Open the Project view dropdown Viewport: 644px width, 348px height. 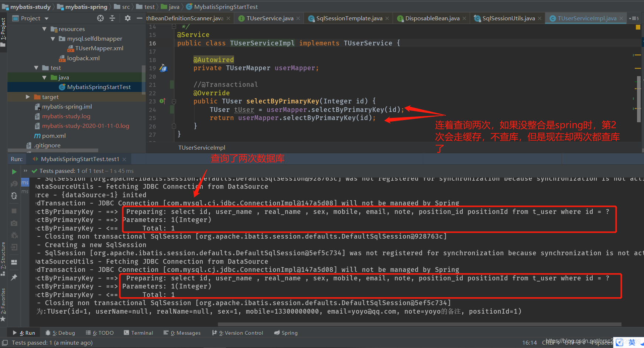coord(47,18)
